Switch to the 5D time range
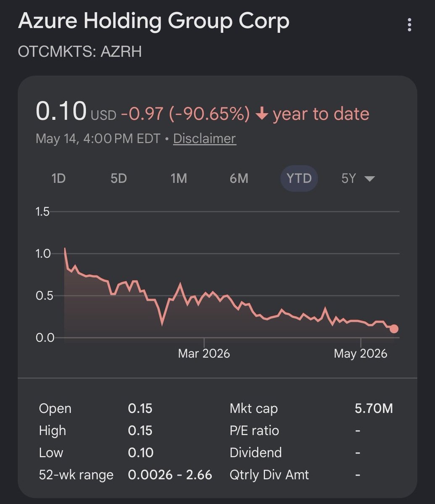The image size is (435, 504). (x=119, y=178)
